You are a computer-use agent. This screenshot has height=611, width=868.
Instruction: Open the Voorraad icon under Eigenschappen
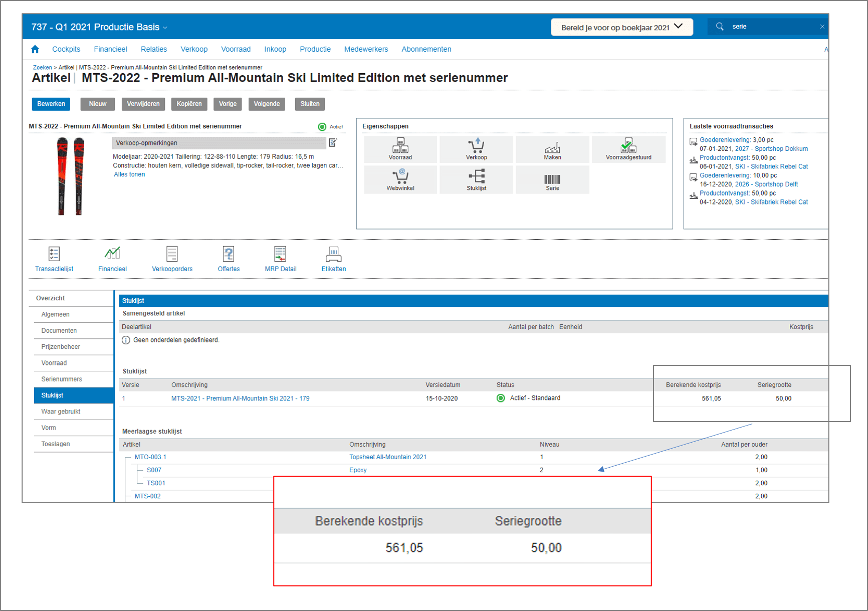[400, 149]
